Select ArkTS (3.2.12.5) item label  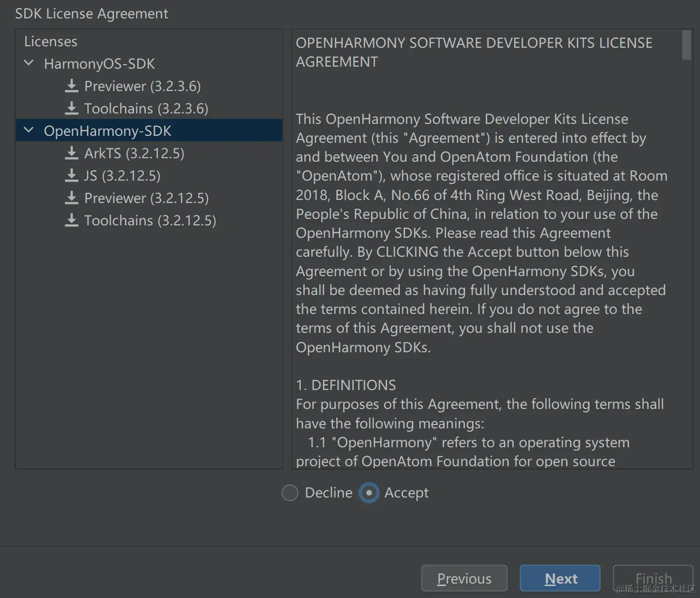pyautogui.click(x=134, y=153)
